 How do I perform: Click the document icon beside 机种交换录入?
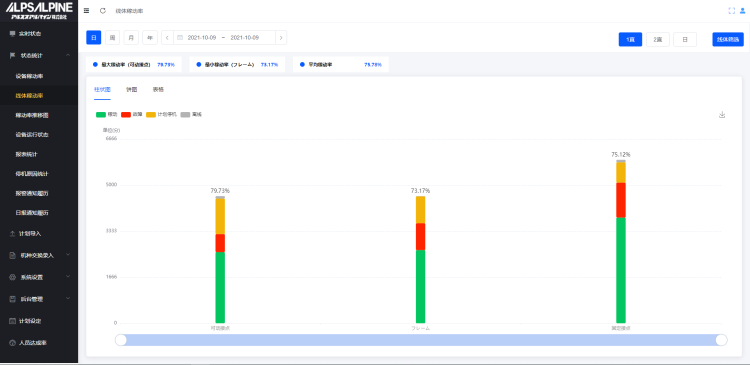[12, 255]
